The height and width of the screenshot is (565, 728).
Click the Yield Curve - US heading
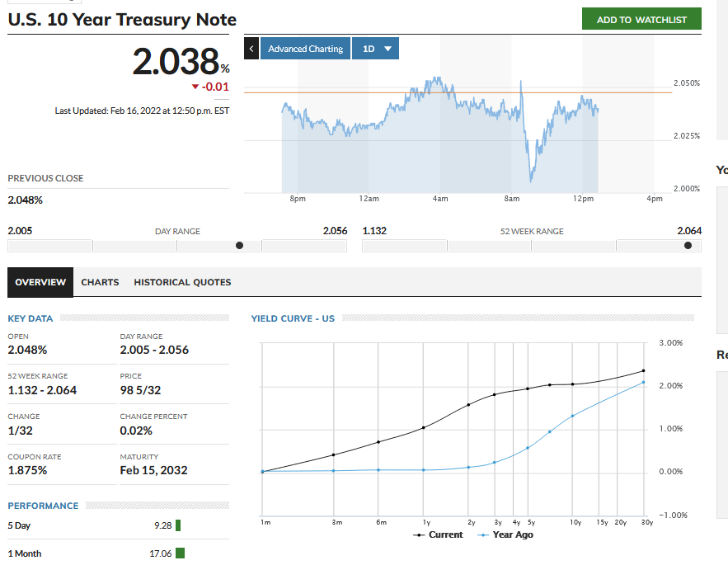[x=293, y=318]
